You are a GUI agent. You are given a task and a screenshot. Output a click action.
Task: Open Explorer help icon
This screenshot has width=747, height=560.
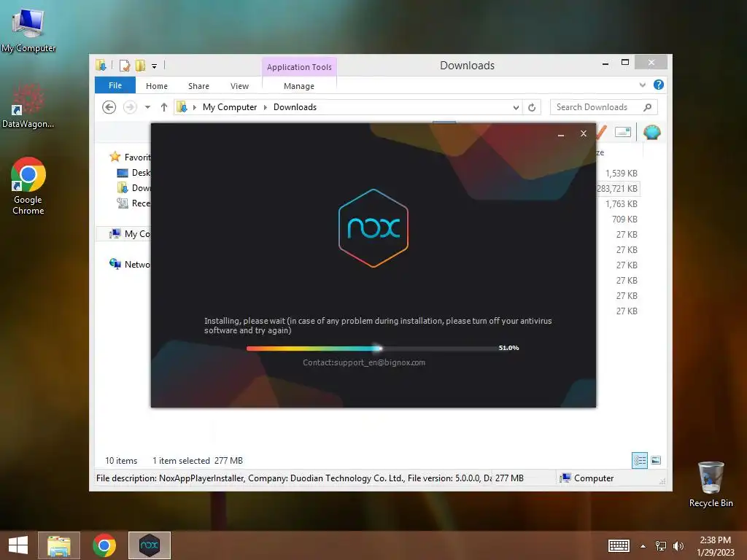click(659, 85)
